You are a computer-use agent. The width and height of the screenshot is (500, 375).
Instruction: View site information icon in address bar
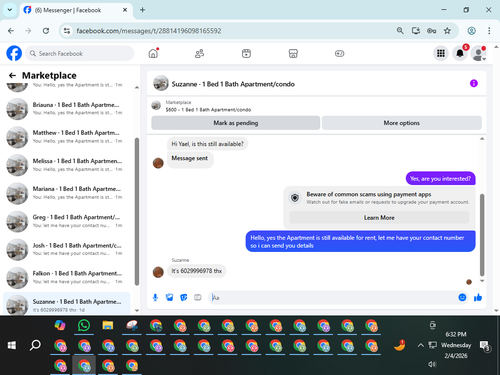point(67,31)
